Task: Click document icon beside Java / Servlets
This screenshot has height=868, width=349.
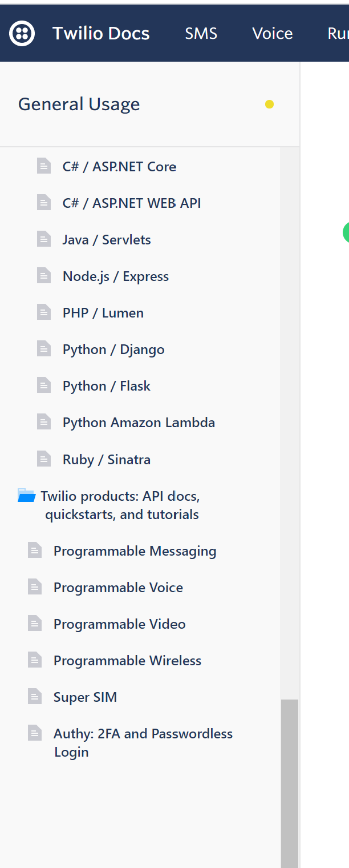Action: point(44,239)
